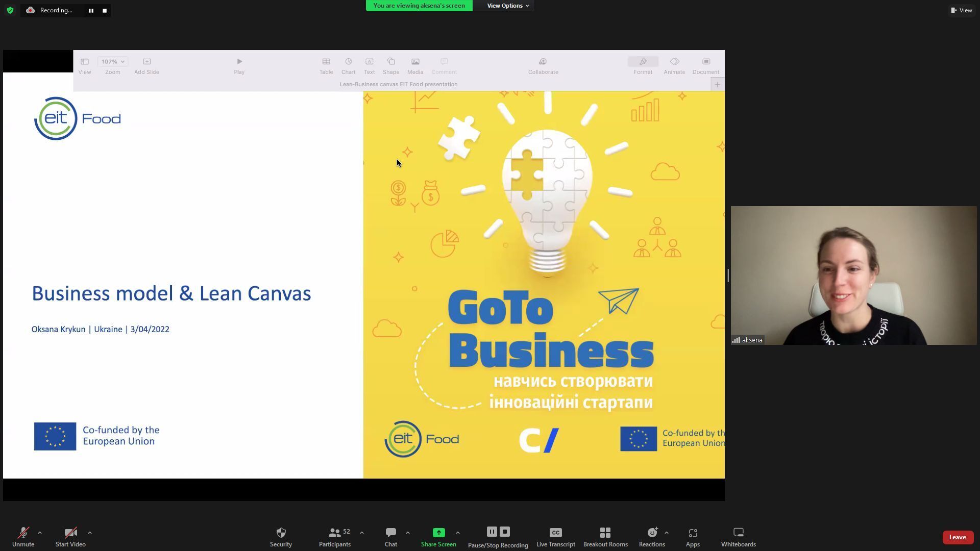
Task: Stop recording from top-left Recording indicator
Action: tap(105, 10)
